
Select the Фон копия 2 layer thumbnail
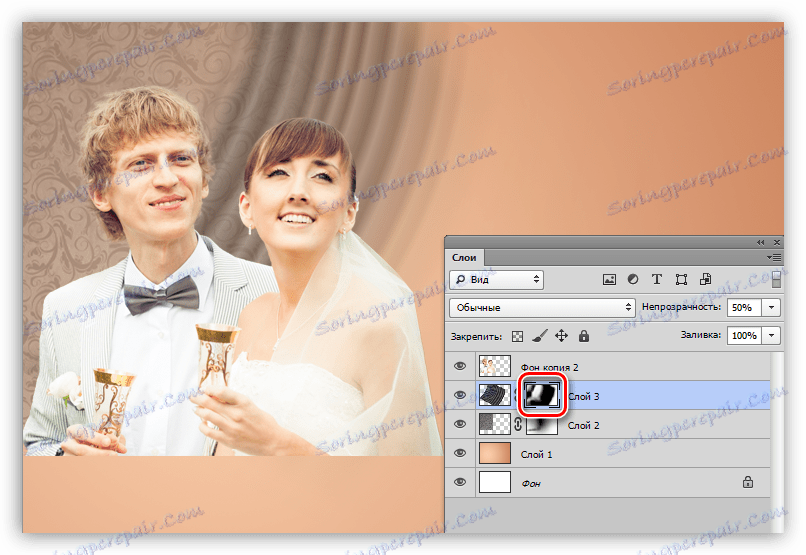pyautogui.click(x=494, y=366)
